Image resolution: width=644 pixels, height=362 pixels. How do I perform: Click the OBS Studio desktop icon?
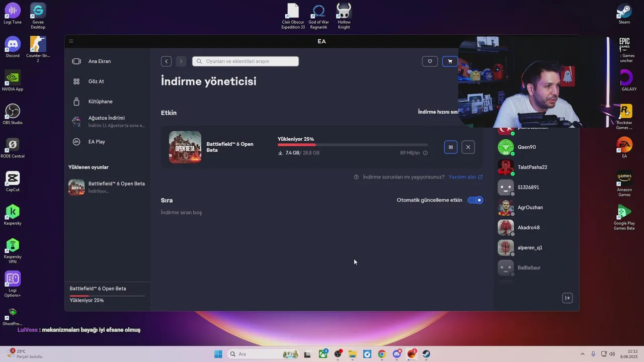click(x=13, y=115)
